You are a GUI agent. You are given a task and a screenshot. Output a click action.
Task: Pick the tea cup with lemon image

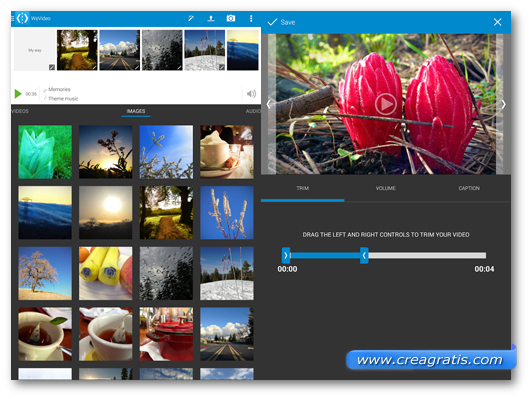[x=105, y=334]
